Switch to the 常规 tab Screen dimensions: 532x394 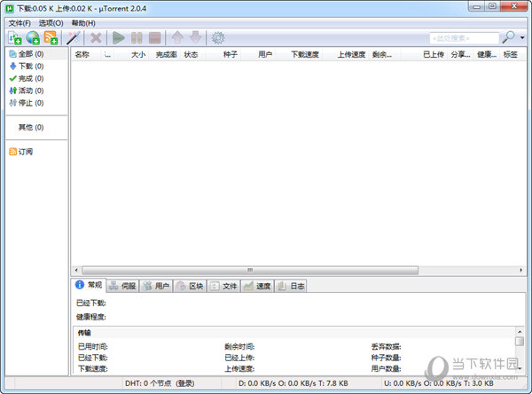tap(89, 285)
